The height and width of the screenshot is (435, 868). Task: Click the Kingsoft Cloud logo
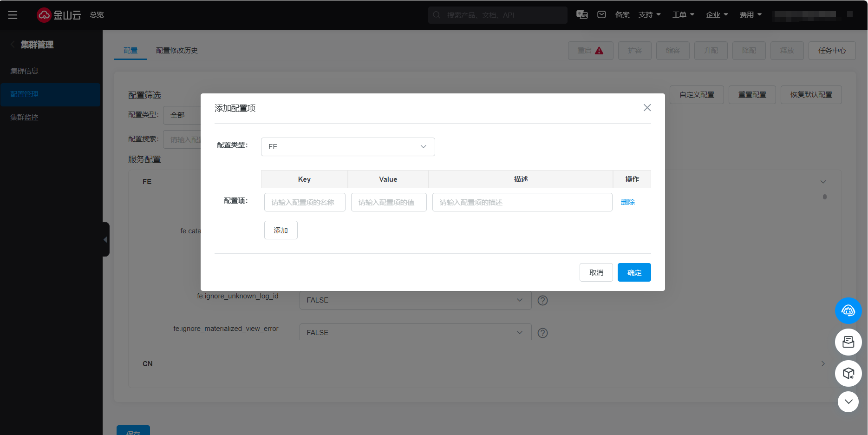pos(59,15)
